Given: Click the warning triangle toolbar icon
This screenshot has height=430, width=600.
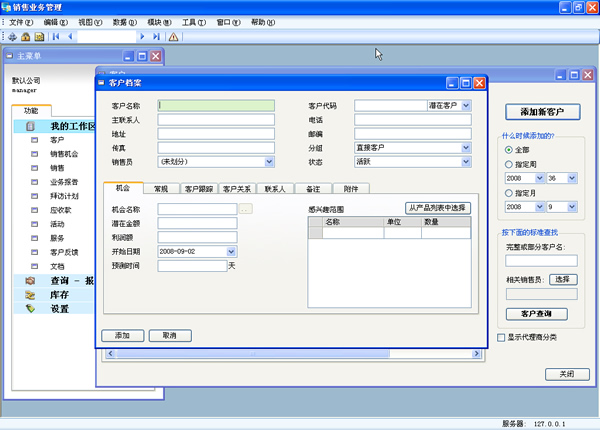Looking at the screenshot, I should (173, 37).
